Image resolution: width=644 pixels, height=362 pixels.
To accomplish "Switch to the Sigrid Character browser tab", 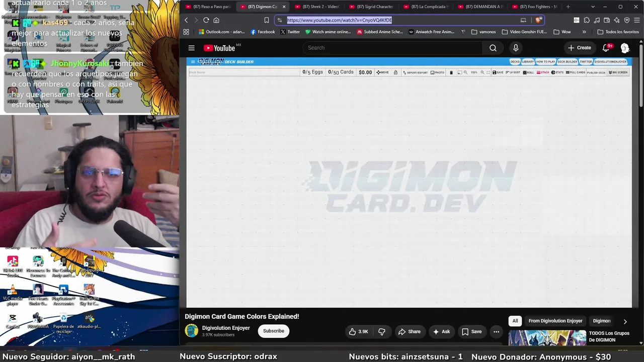I will pyautogui.click(x=371, y=7).
